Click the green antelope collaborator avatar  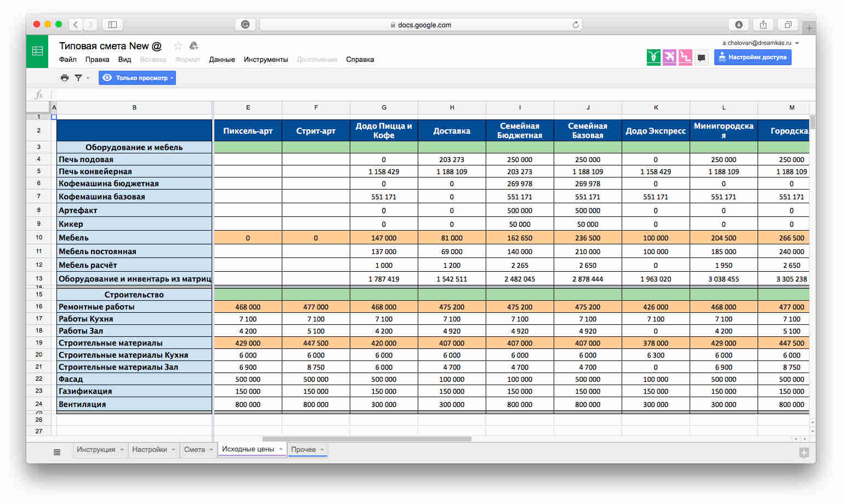click(x=653, y=57)
